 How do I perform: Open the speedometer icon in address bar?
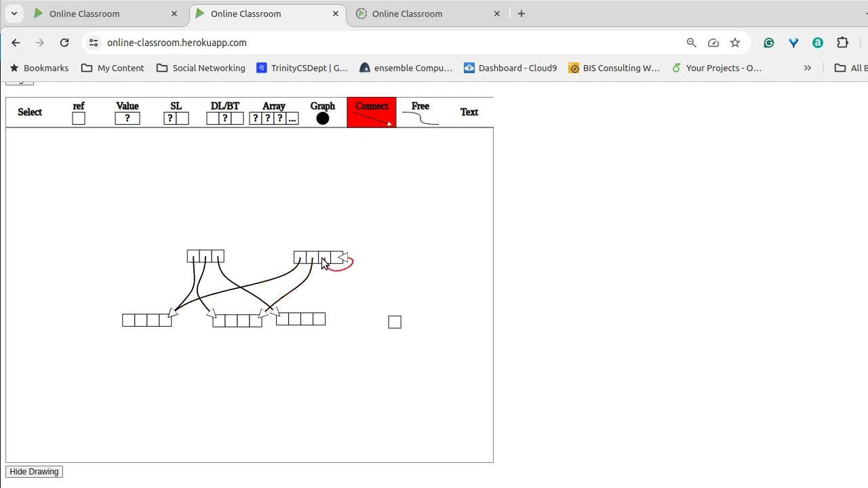click(x=713, y=43)
